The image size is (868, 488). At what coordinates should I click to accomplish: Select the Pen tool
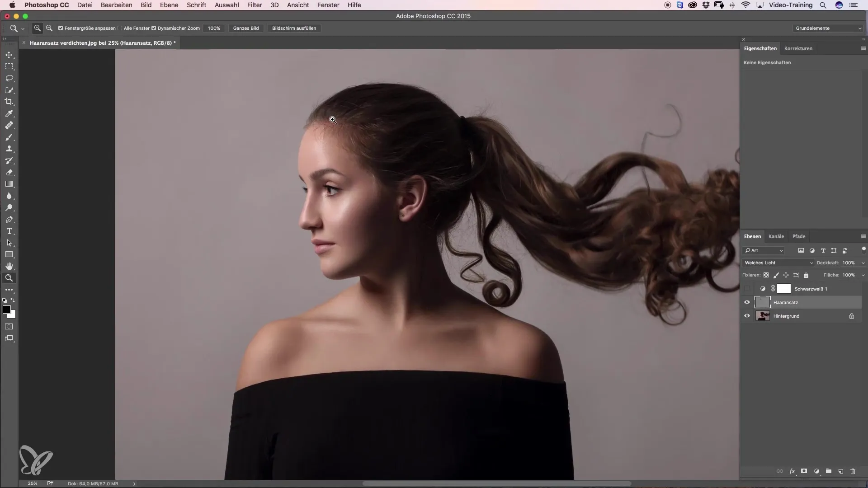(x=9, y=219)
